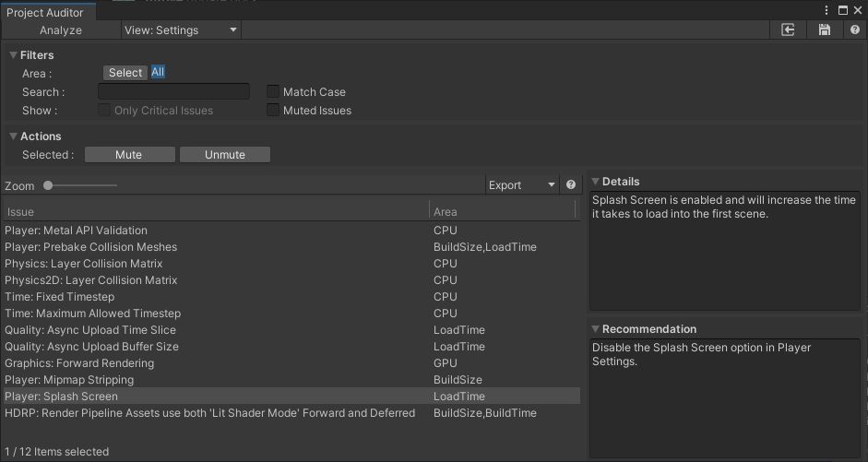Maximize the Project Auditor window
The height and width of the screenshot is (462, 868).
click(x=842, y=10)
